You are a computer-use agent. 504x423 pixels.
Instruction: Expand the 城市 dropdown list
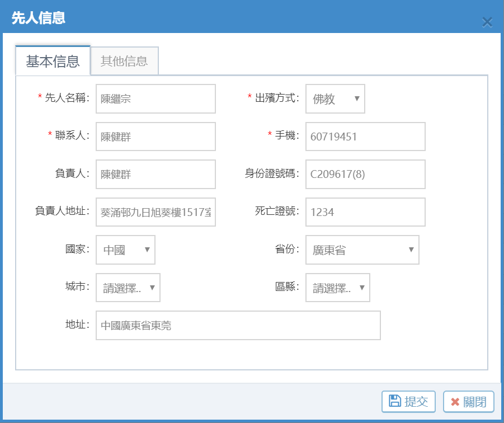coord(128,288)
